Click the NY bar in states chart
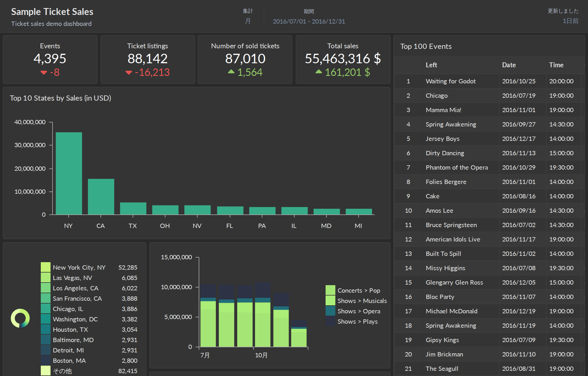The height and width of the screenshot is (376, 588). coord(69,173)
